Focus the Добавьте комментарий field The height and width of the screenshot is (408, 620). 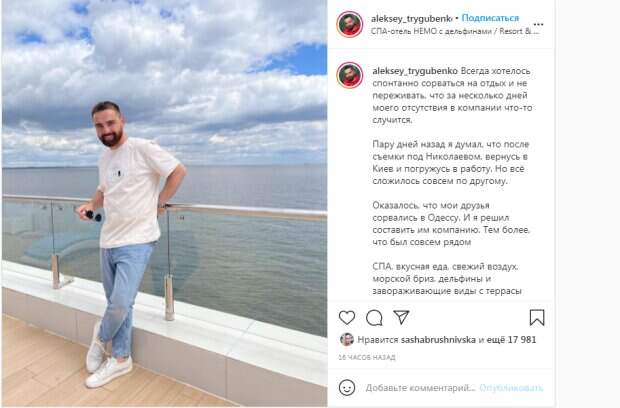click(420, 388)
